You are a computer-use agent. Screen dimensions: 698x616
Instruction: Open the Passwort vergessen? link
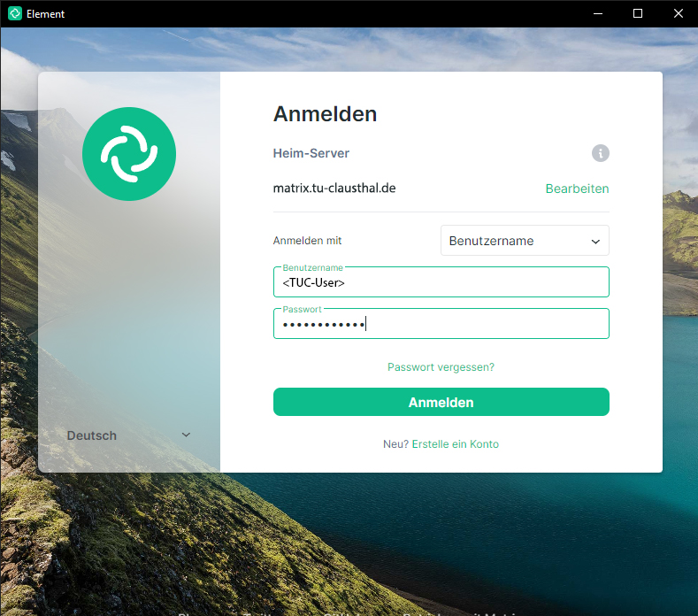(x=441, y=366)
